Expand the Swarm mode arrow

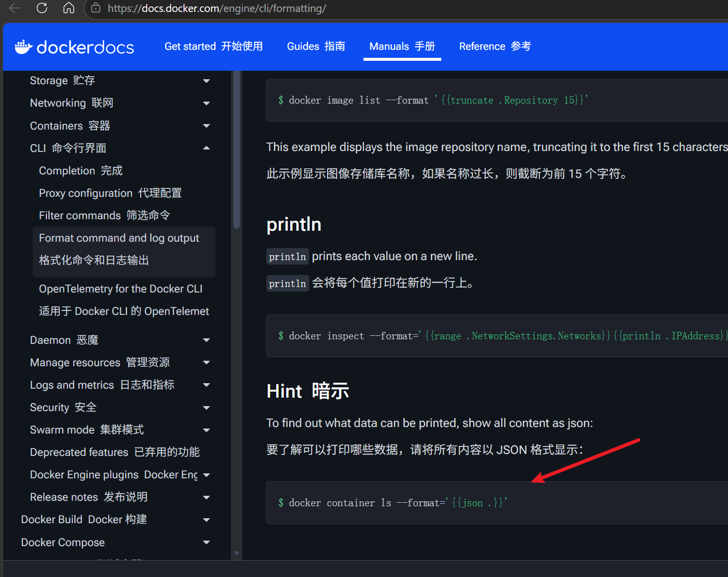pyautogui.click(x=206, y=430)
